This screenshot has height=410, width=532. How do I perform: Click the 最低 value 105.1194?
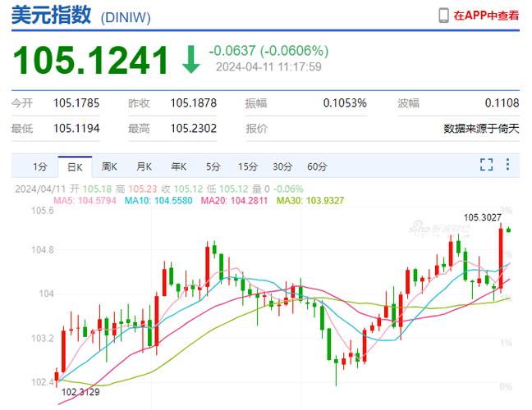click(76, 129)
